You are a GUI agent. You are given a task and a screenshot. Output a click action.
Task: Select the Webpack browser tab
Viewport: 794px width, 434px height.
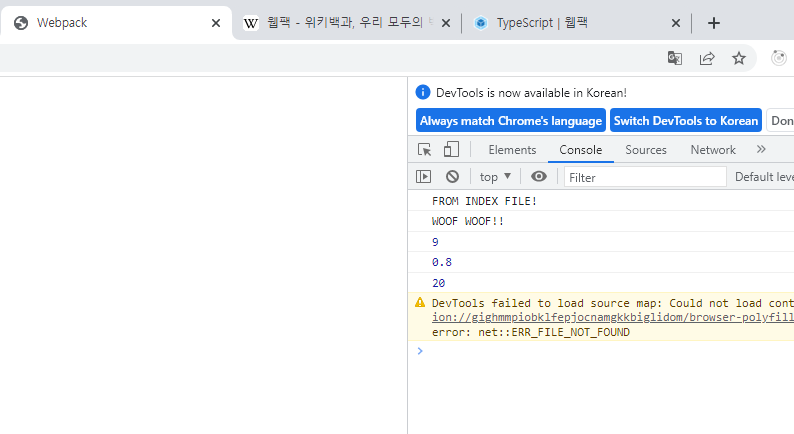[115, 23]
